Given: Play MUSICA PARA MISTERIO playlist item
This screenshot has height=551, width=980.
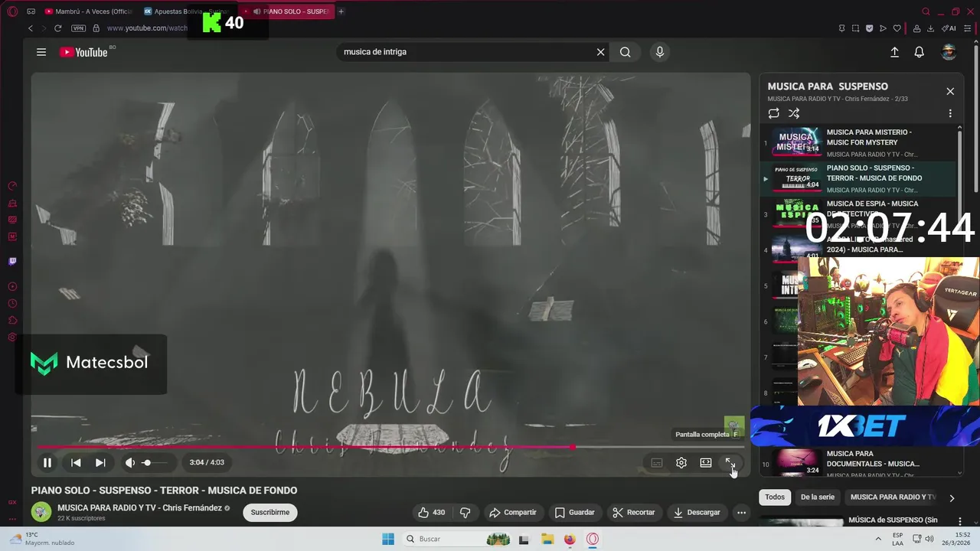Looking at the screenshot, I should click(x=857, y=142).
